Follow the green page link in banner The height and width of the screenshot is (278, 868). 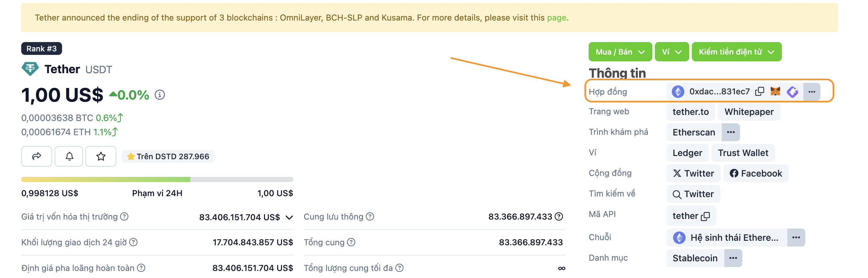point(556,18)
